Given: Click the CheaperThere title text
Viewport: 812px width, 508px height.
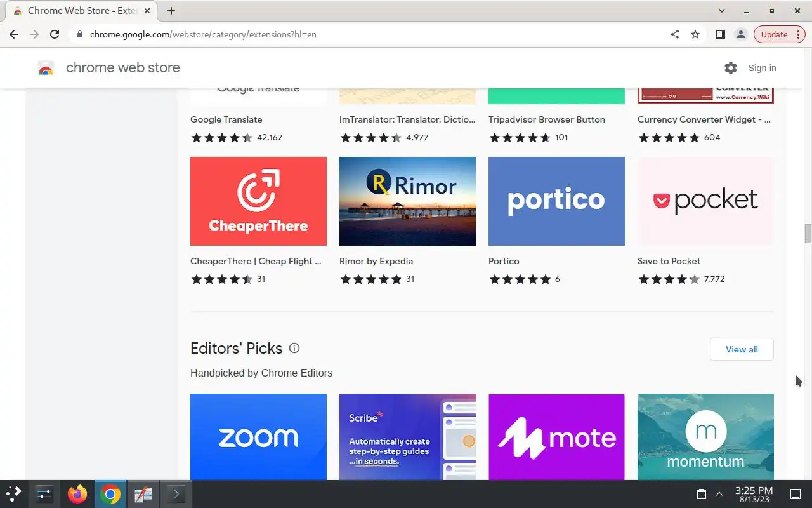Looking at the screenshot, I should click(x=256, y=261).
